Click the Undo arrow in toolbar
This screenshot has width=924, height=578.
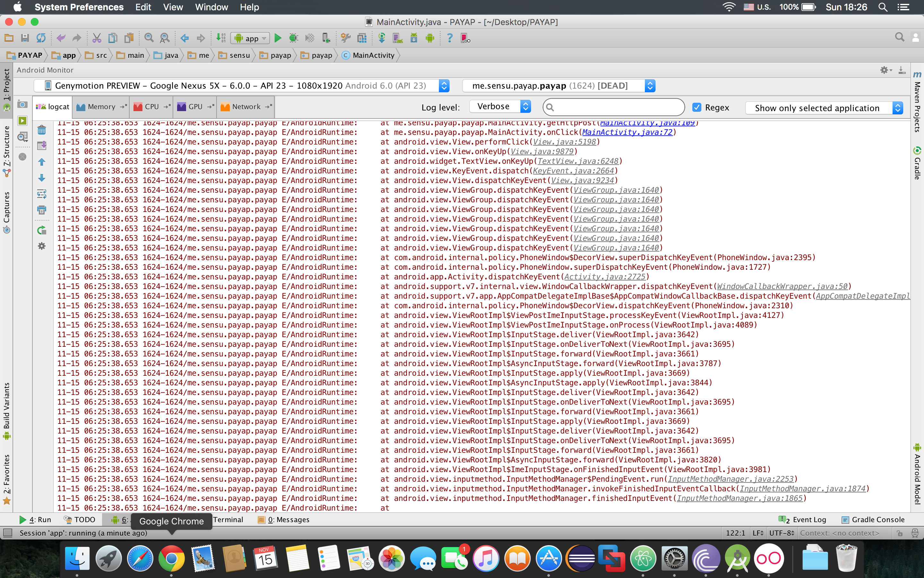tap(61, 38)
